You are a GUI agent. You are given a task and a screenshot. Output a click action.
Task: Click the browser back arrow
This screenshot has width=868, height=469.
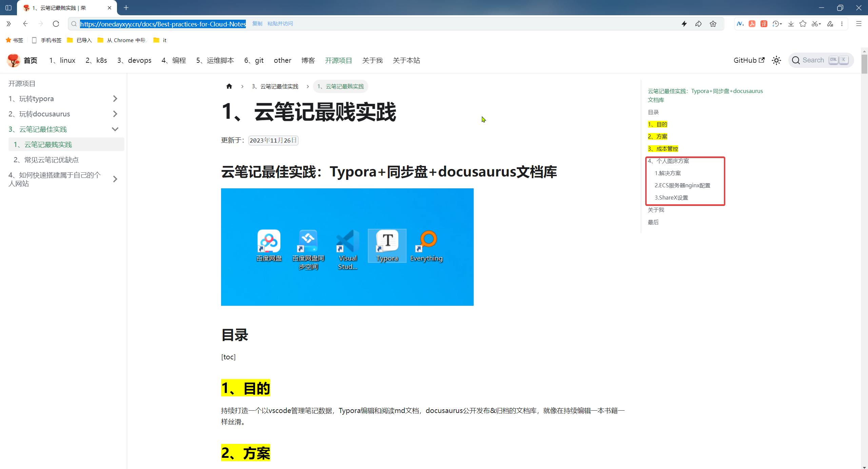click(25, 24)
